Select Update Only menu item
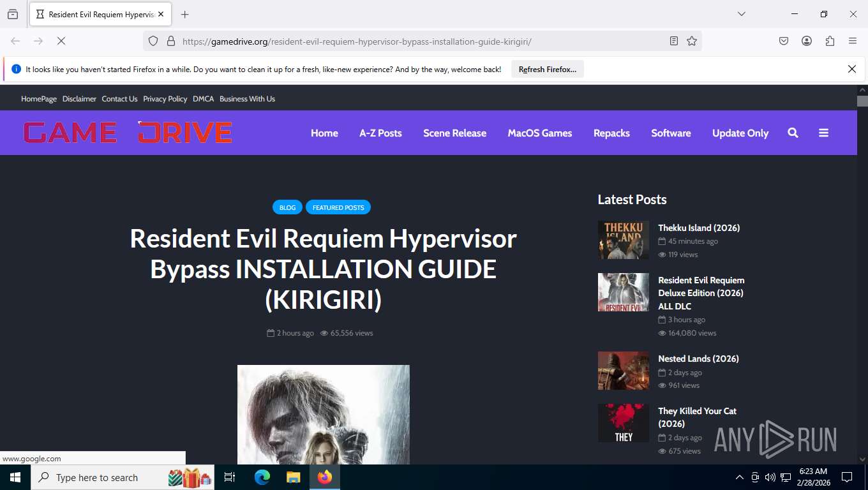868x490 pixels. pos(740,133)
